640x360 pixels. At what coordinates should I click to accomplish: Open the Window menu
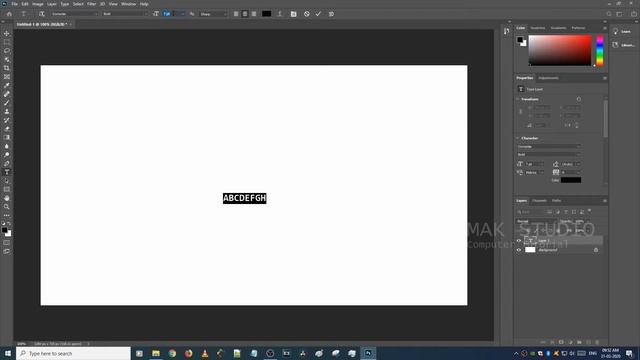129,4
